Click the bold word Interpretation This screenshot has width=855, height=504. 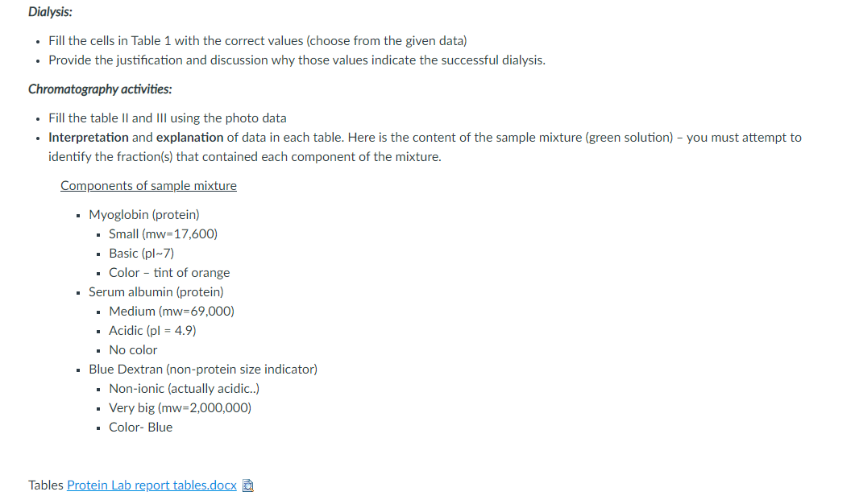(x=89, y=138)
